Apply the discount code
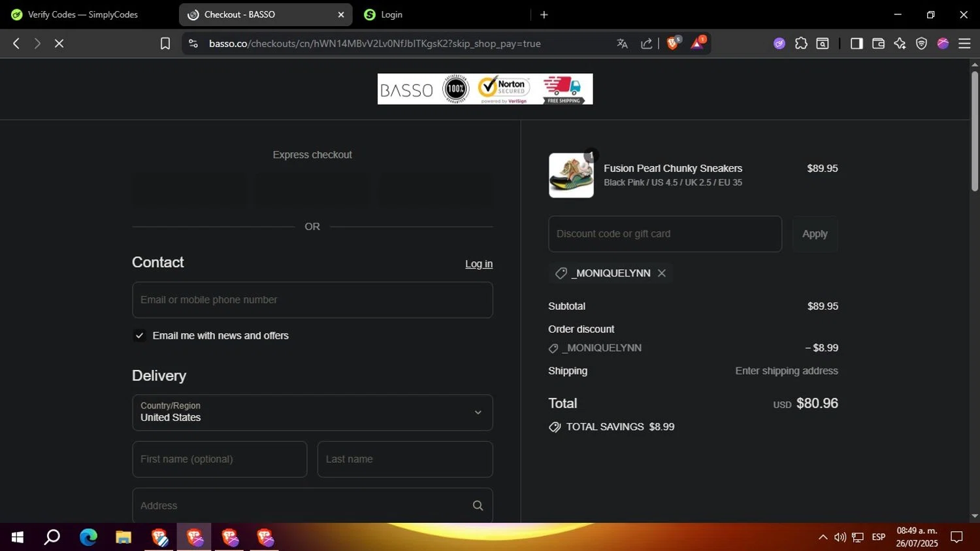The height and width of the screenshot is (551, 980). click(815, 234)
